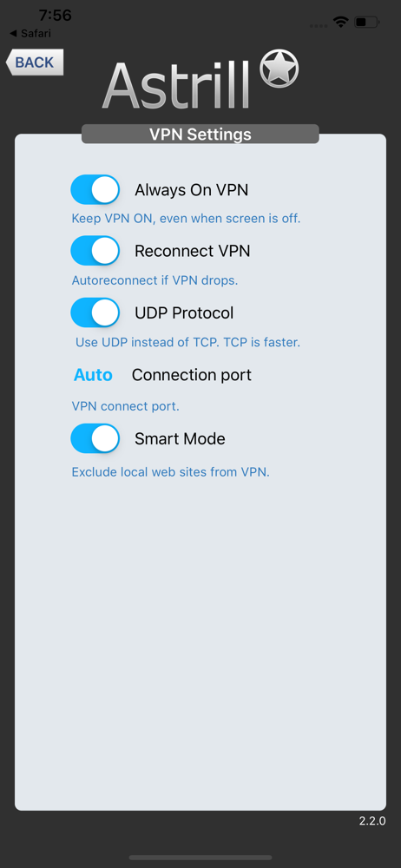This screenshot has height=868, width=401.
Task: Tap the Reconnect VPN label text
Action: click(192, 251)
